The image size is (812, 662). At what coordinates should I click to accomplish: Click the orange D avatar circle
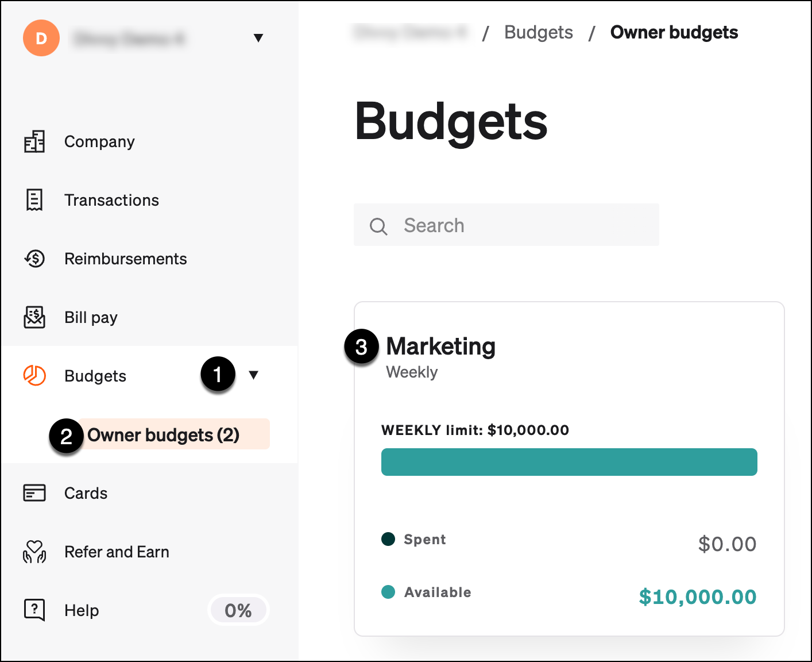pos(41,38)
